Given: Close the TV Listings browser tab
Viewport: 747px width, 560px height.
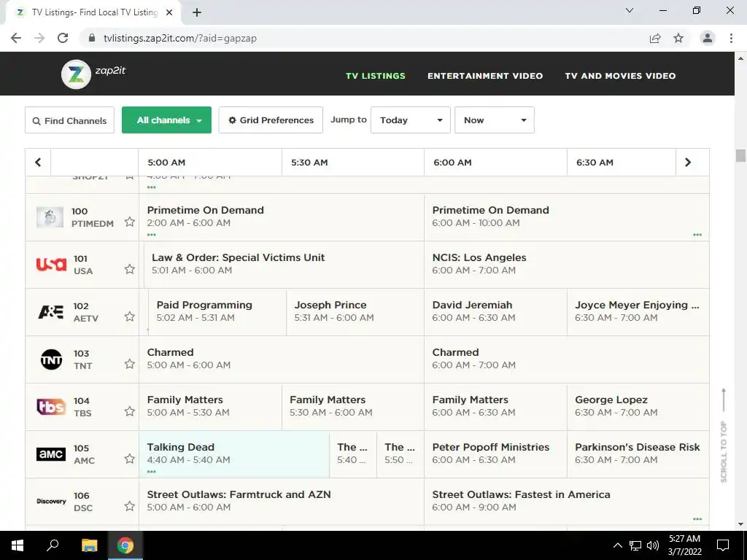Looking at the screenshot, I should pos(169,12).
